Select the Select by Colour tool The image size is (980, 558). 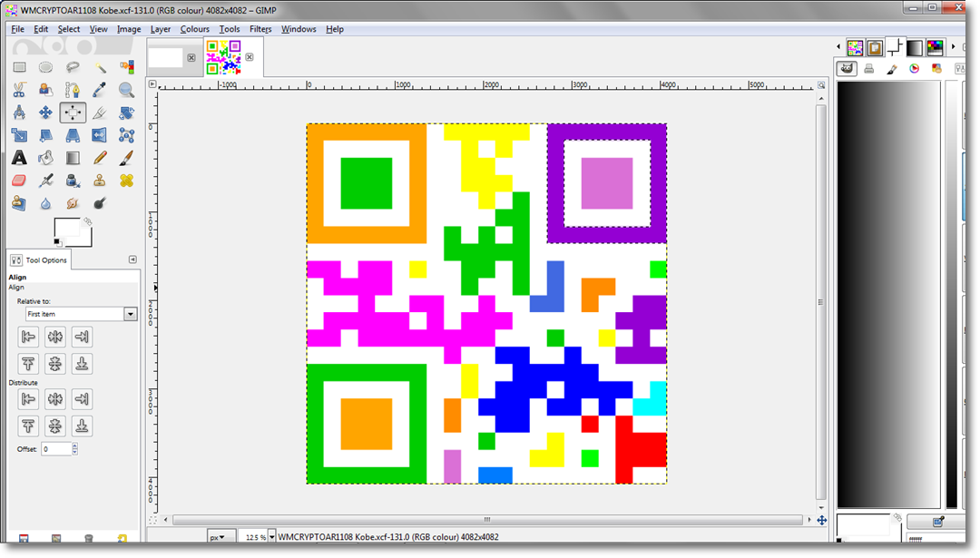tap(126, 67)
